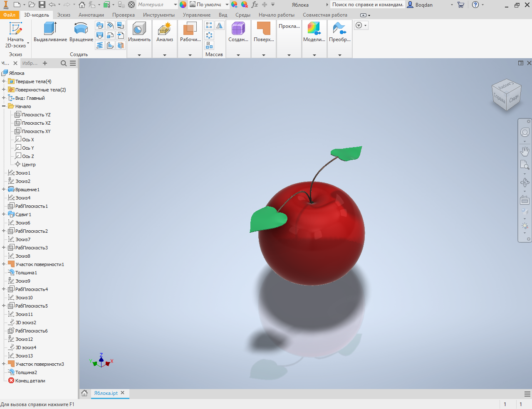
Task: Open the Help question mark menu
Action: pos(476,5)
